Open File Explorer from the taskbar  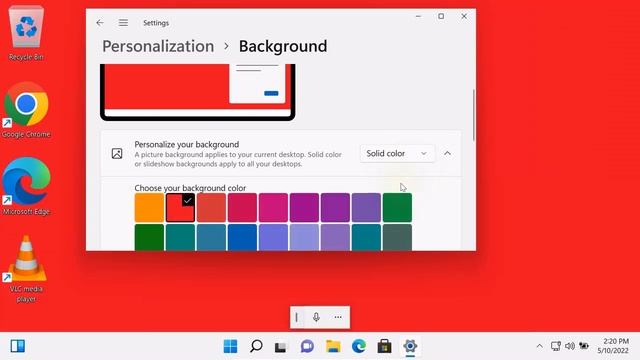pos(333,346)
